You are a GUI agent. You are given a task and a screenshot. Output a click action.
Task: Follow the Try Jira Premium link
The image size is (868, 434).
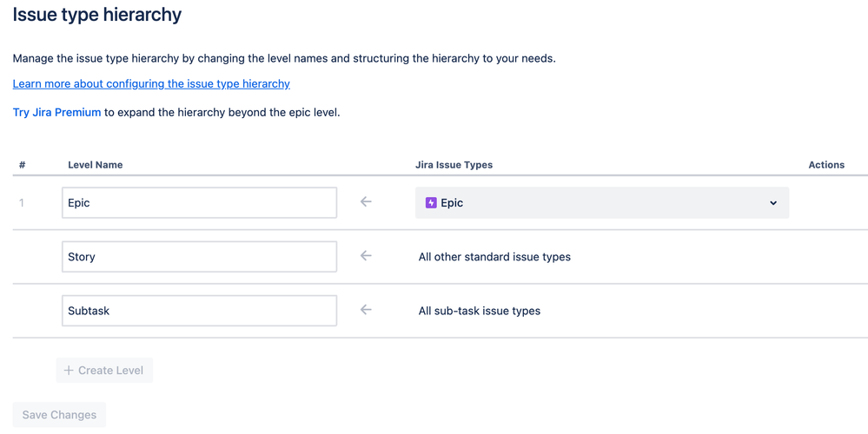[x=56, y=112]
